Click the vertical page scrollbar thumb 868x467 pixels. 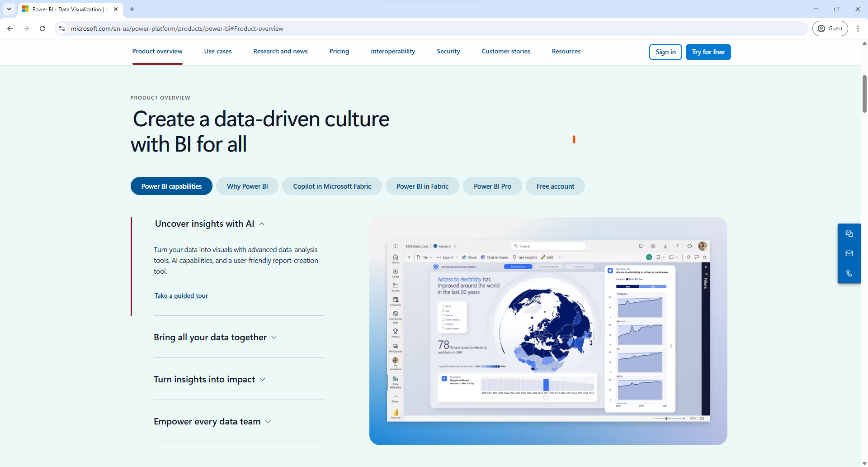(x=864, y=94)
